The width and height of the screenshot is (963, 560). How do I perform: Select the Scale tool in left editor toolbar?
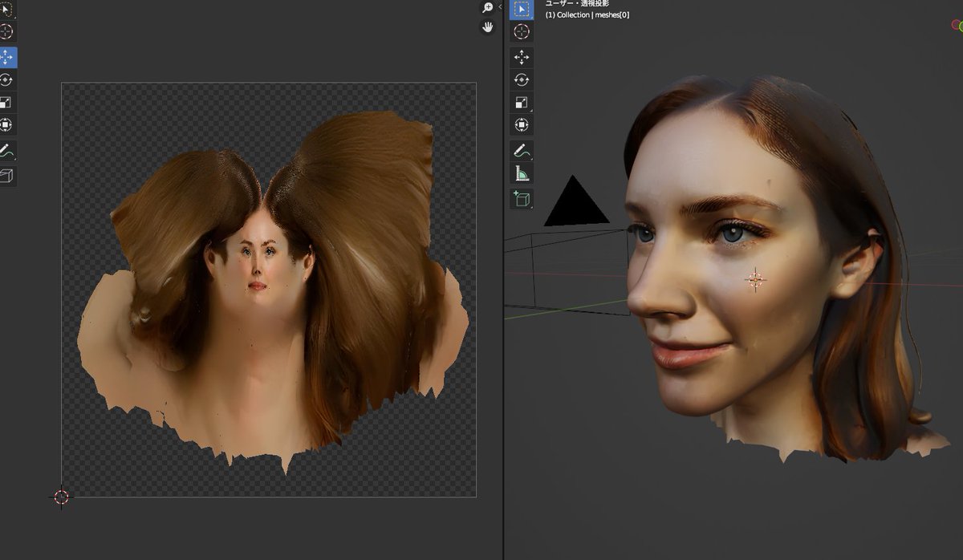coord(6,103)
